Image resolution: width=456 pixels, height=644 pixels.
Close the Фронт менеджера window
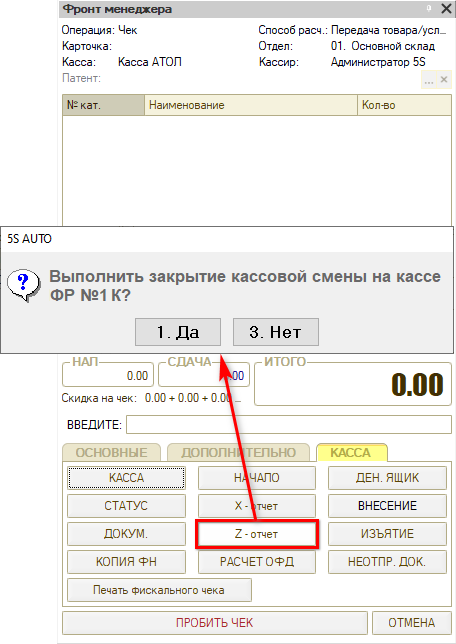tap(446, 9)
